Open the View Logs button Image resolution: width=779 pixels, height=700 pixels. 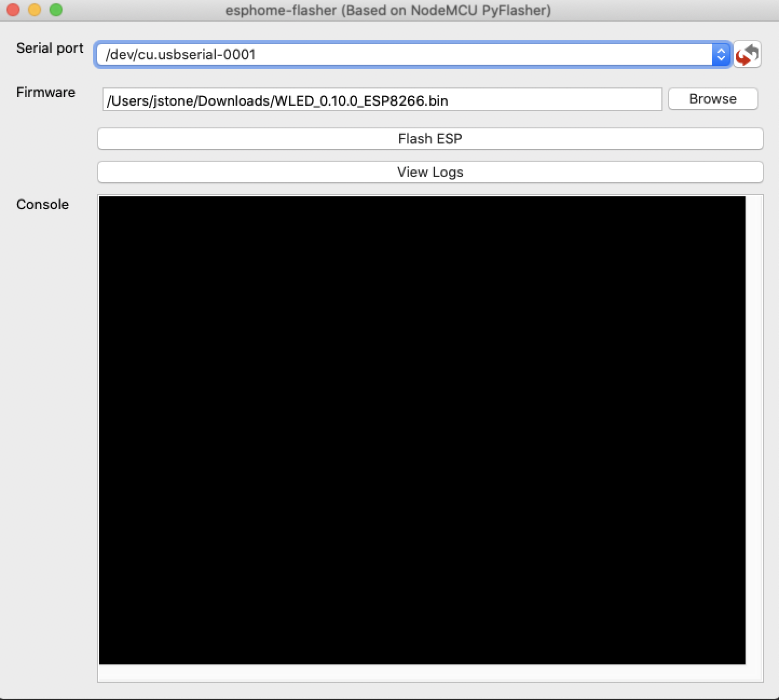tap(430, 172)
